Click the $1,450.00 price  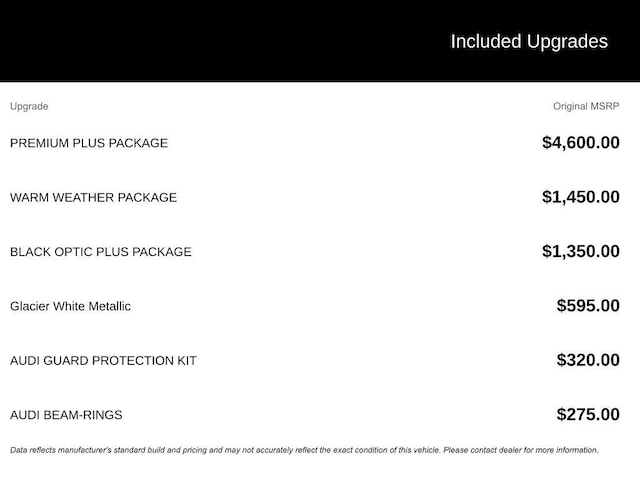pyautogui.click(x=581, y=197)
